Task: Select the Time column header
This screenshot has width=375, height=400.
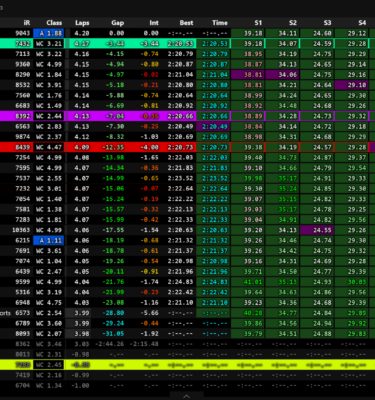Action: (x=220, y=23)
